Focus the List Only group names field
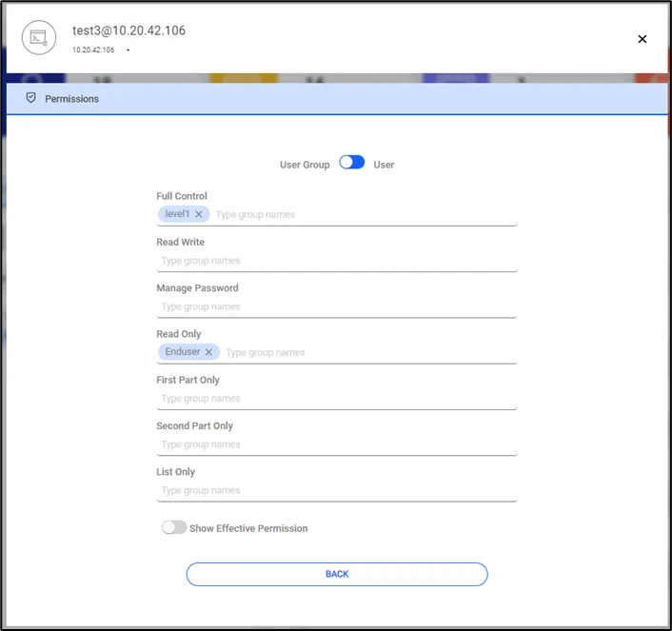This screenshot has width=672, height=631. point(337,490)
